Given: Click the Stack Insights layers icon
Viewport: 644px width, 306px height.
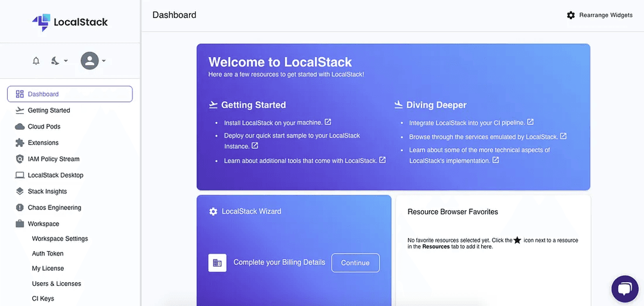Looking at the screenshot, I should coord(20,191).
